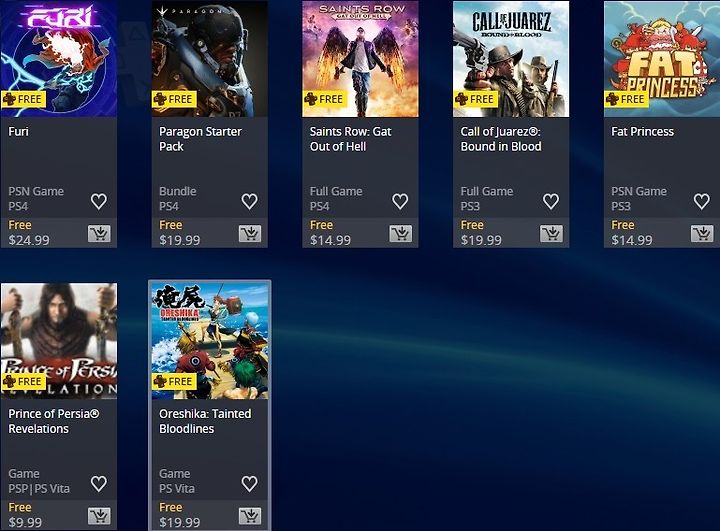This screenshot has width=720, height=531.
Task: Add Paragon Starter Pack to cart
Action: (250, 234)
